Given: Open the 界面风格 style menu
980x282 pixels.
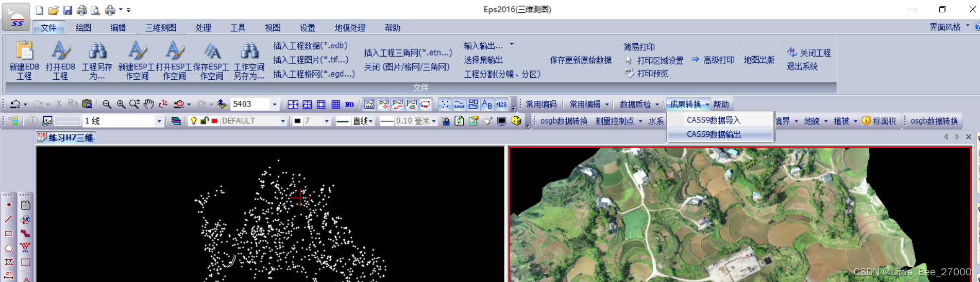Looking at the screenshot, I should point(949,27).
